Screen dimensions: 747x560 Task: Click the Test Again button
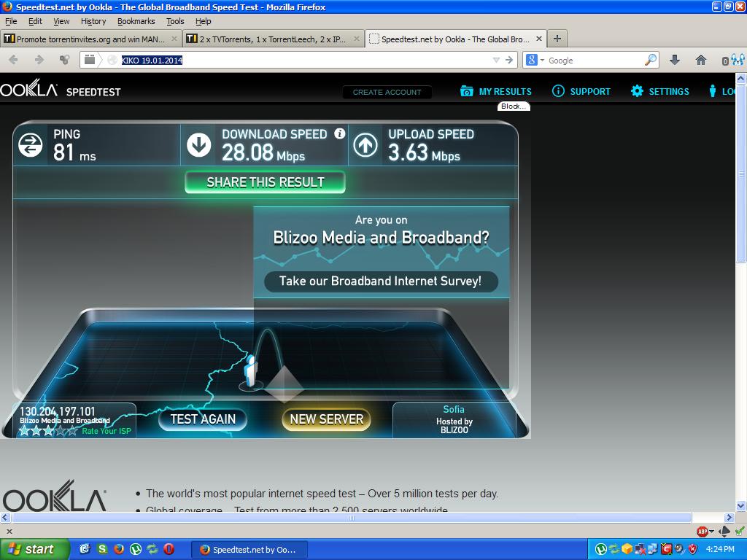pos(203,419)
